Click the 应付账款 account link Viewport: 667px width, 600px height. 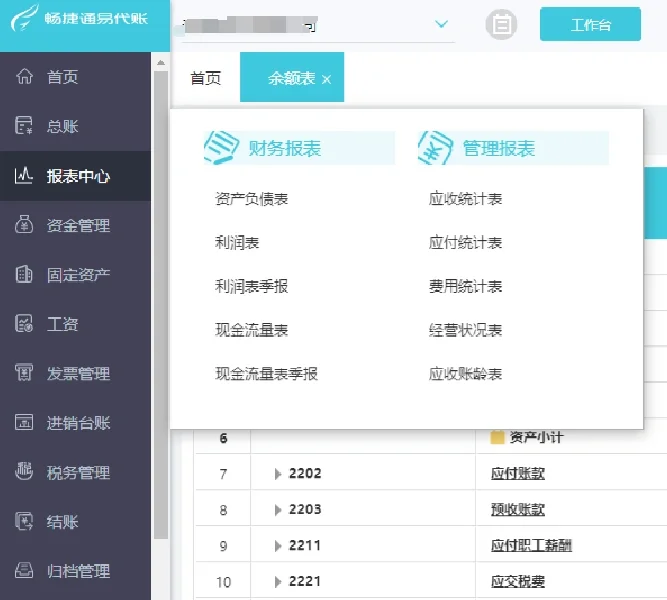tap(518, 473)
